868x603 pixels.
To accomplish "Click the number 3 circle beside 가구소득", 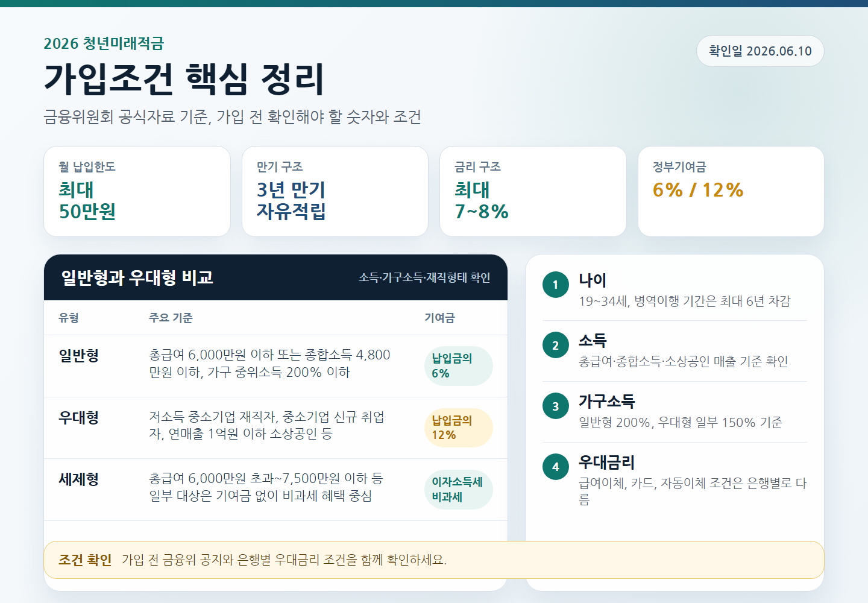I will (x=556, y=406).
